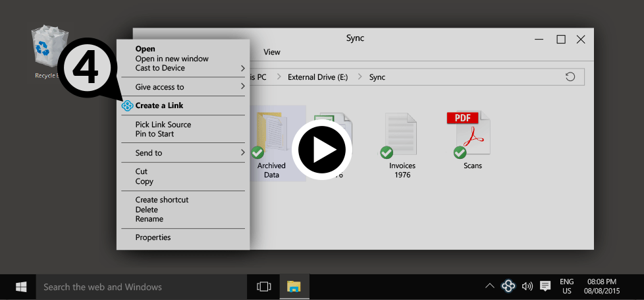
Task: Open the Windows Start menu
Action: (x=21, y=287)
